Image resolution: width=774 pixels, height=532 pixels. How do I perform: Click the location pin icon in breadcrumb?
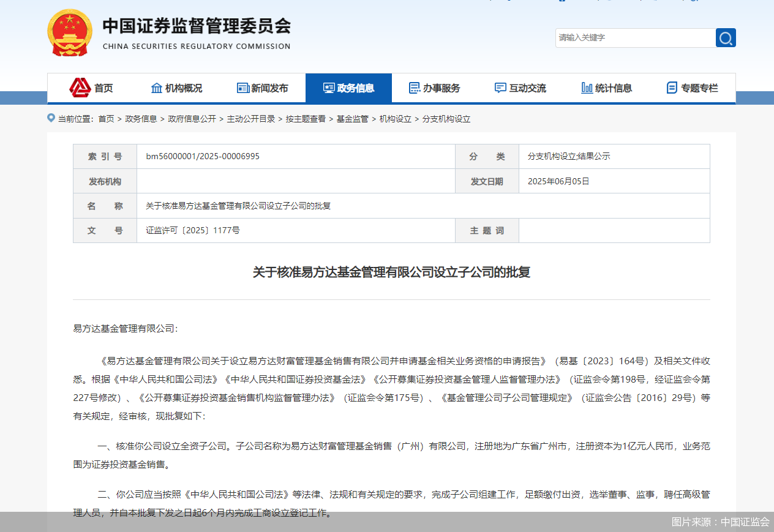click(x=51, y=118)
